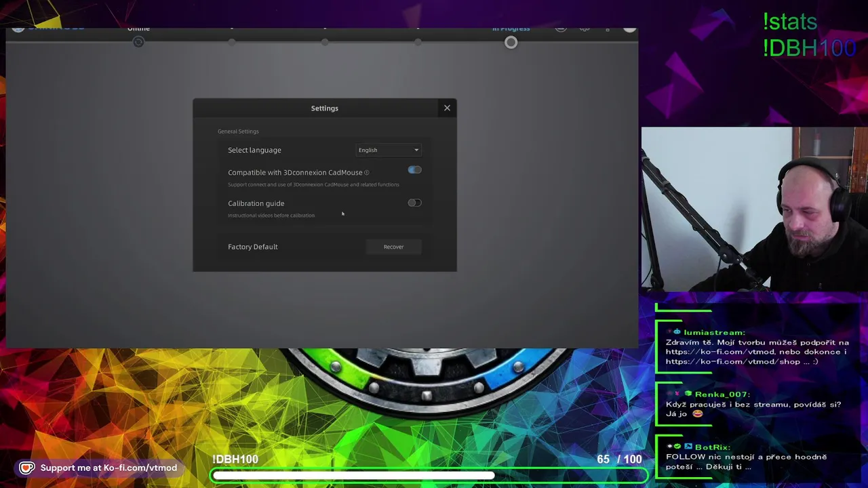
Task: Click the BotRix username in chat
Action: [x=712, y=447]
